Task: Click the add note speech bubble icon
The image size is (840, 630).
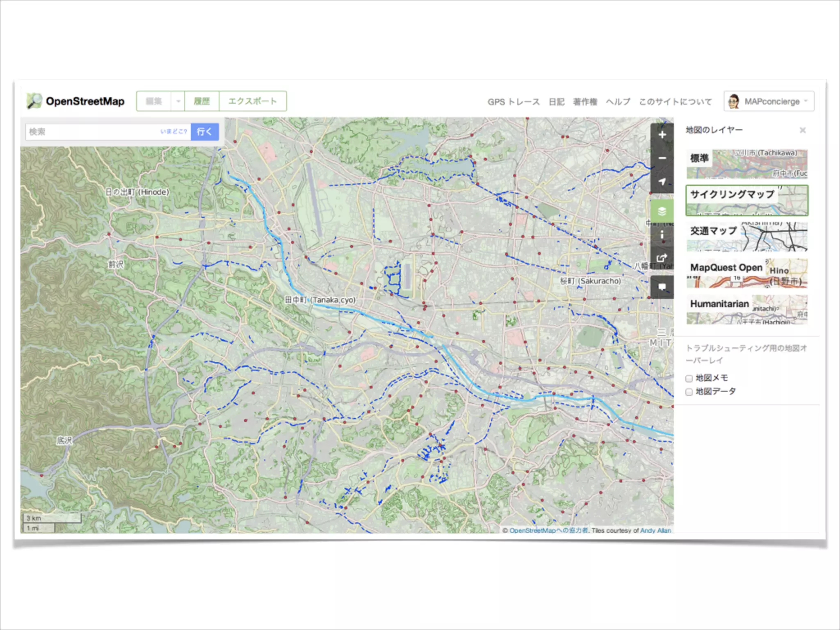Action: click(662, 287)
